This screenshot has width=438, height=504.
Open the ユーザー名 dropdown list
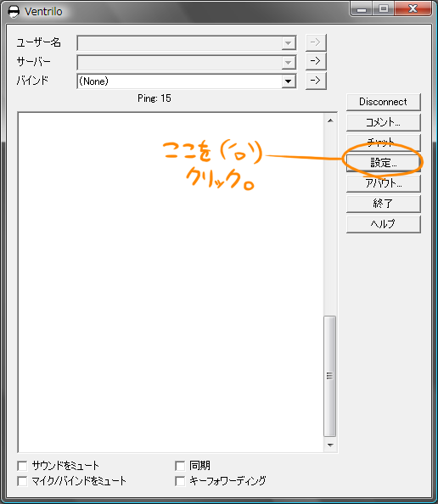[289, 42]
